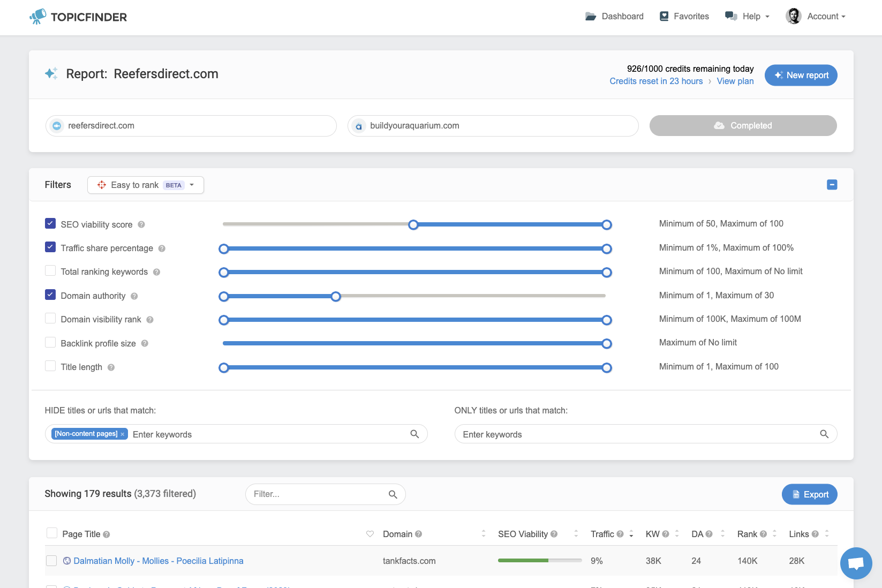Click help icon next to Backlink profile size
The width and height of the screenshot is (882, 588).
click(145, 343)
